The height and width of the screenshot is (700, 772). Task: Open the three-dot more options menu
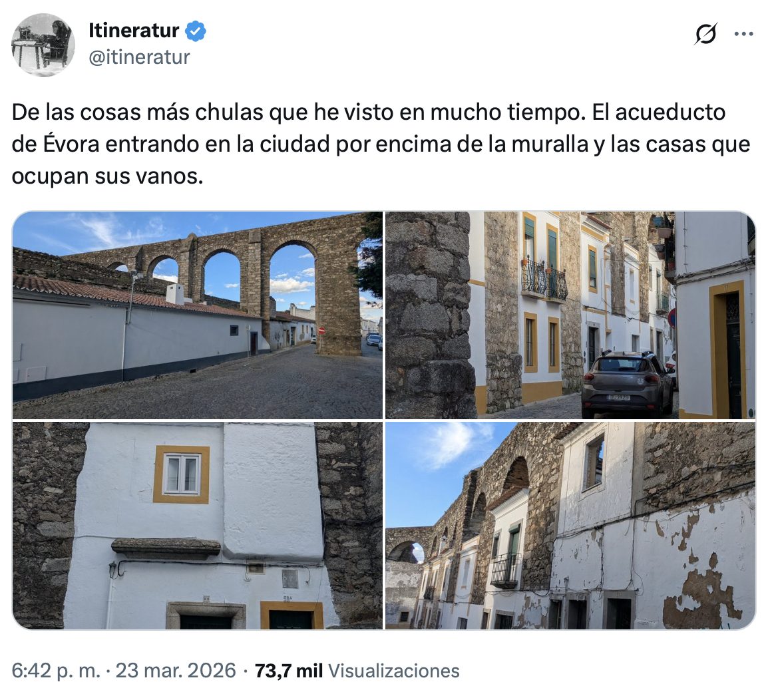743,34
